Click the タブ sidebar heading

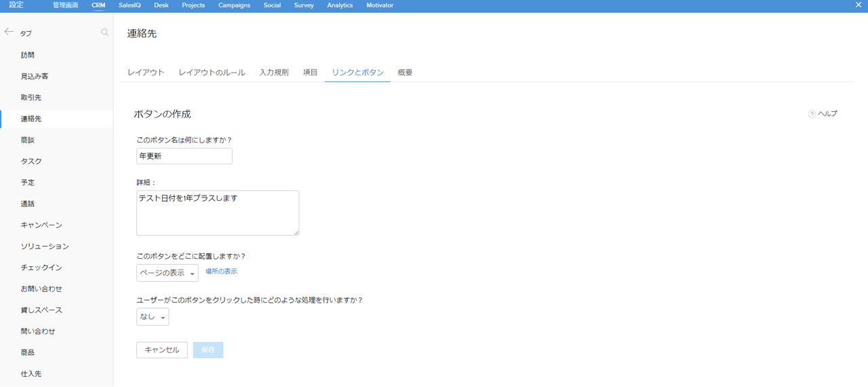(x=26, y=33)
